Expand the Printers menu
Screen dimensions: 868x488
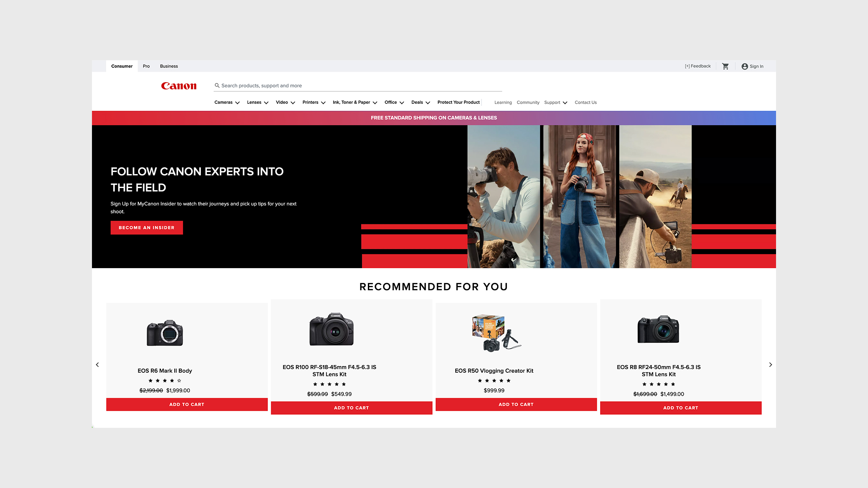(314, 103)
